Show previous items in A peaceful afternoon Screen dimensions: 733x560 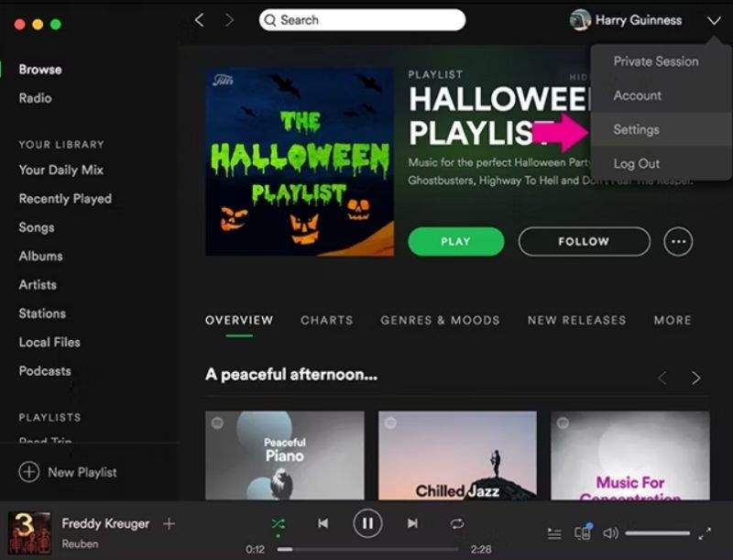pos(662,378)
